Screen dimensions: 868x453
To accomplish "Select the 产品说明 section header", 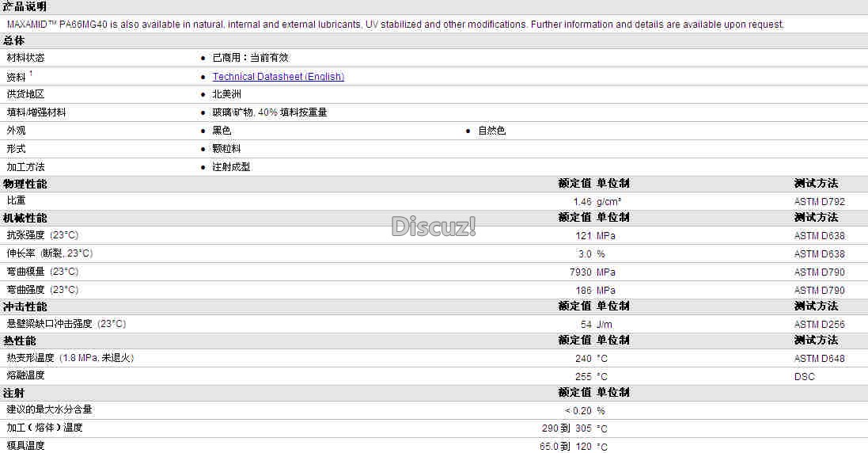I will coord(25,6).
